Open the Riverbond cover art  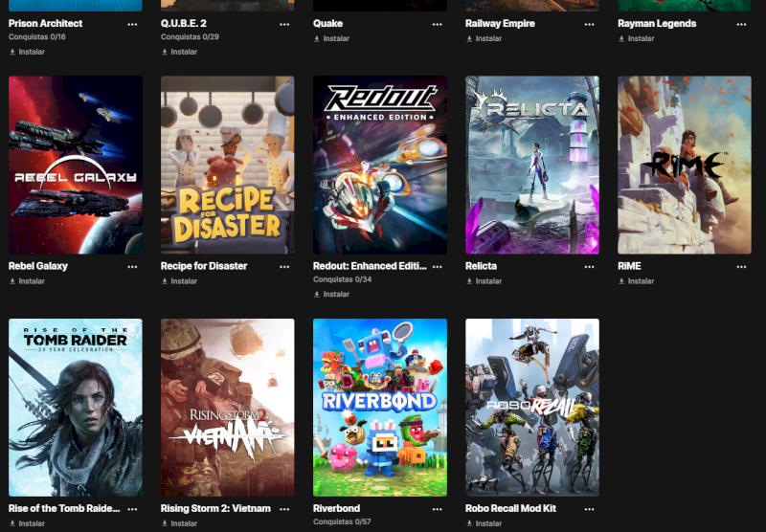[380, 408]
